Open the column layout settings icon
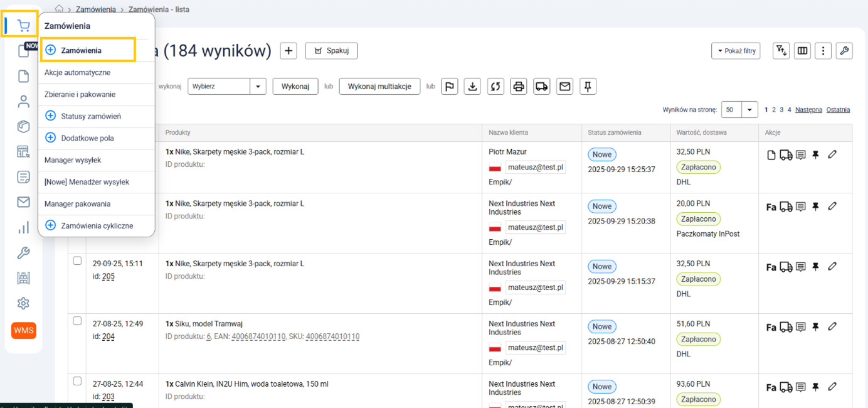The height and width of the screenshot is (408, 868). pyautogui.click(x=802, y=51)
